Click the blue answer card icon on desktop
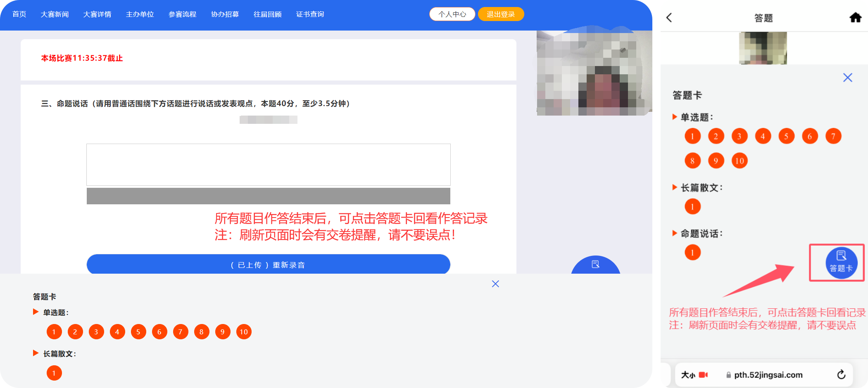This screenshot has height=388, width=868. pyautogui.click(x=595, y=265)
